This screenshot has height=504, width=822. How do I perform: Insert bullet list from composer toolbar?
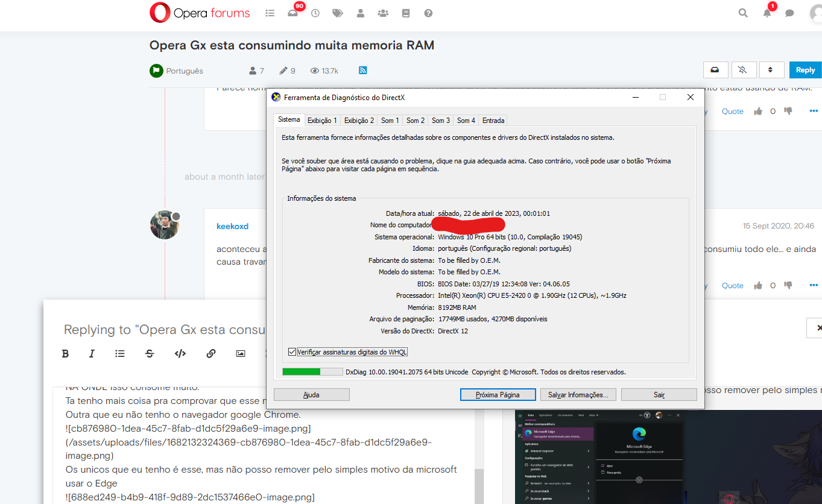click(120, 354)
